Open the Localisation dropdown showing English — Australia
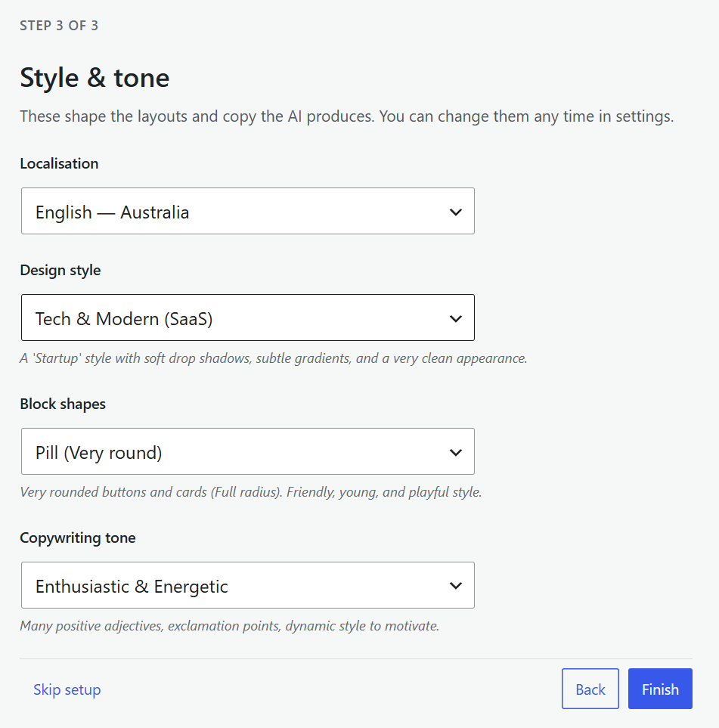This screenshot has width=719, height=728. [x=247, y=211]
